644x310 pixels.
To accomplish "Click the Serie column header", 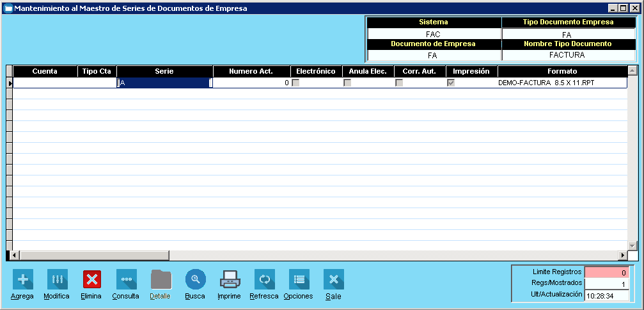I will [164, 71].
